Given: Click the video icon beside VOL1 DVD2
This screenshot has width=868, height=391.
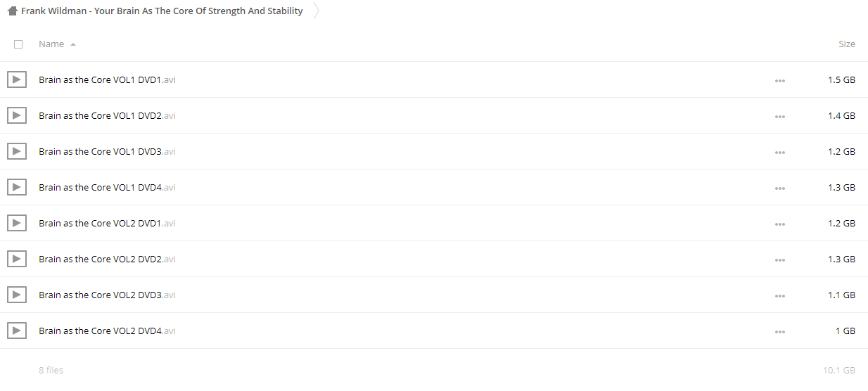Looking at the screenshot, I should click(17, 115).
